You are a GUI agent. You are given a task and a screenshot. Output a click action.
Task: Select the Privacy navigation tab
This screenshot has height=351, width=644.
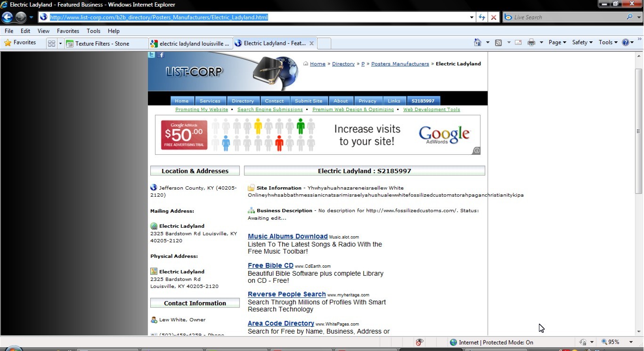[367, 101]
